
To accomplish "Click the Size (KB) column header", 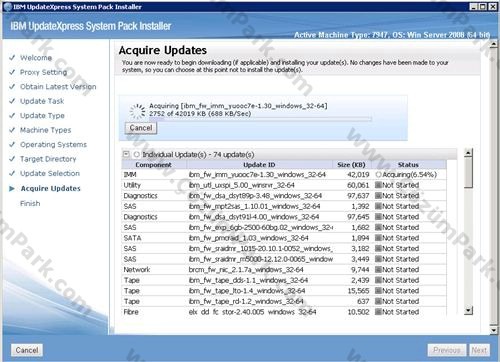I will [x=351, y=165].
